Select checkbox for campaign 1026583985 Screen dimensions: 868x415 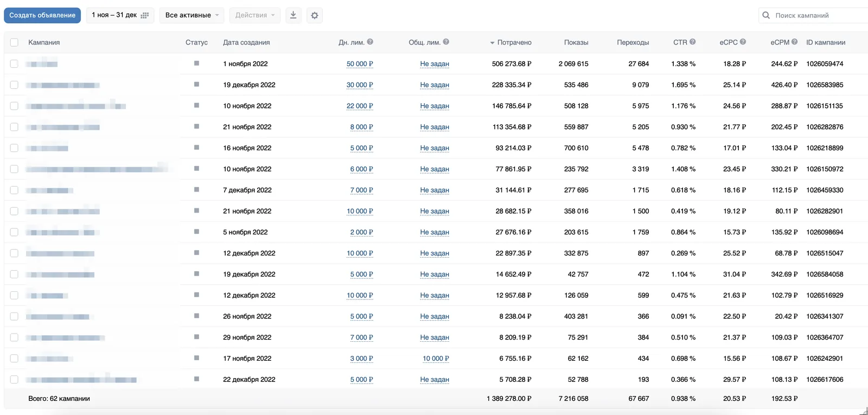tap(14, 85)
